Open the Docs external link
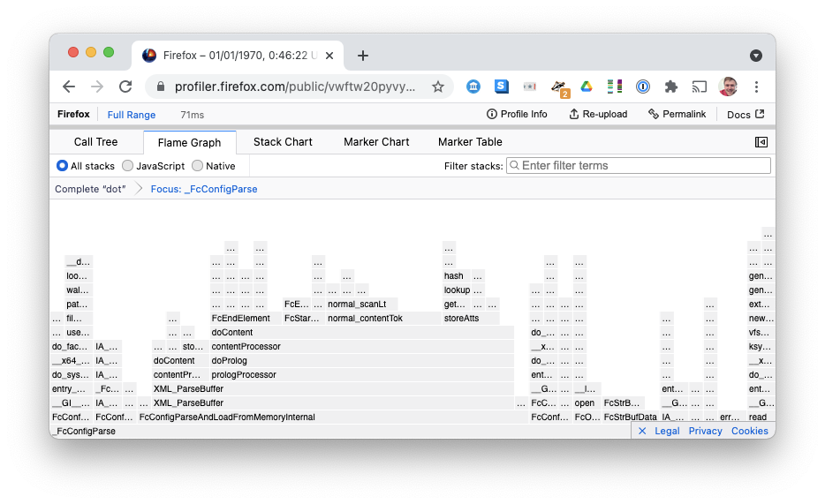The height and width of the screenshot is (504, 825). click(745, 115)
